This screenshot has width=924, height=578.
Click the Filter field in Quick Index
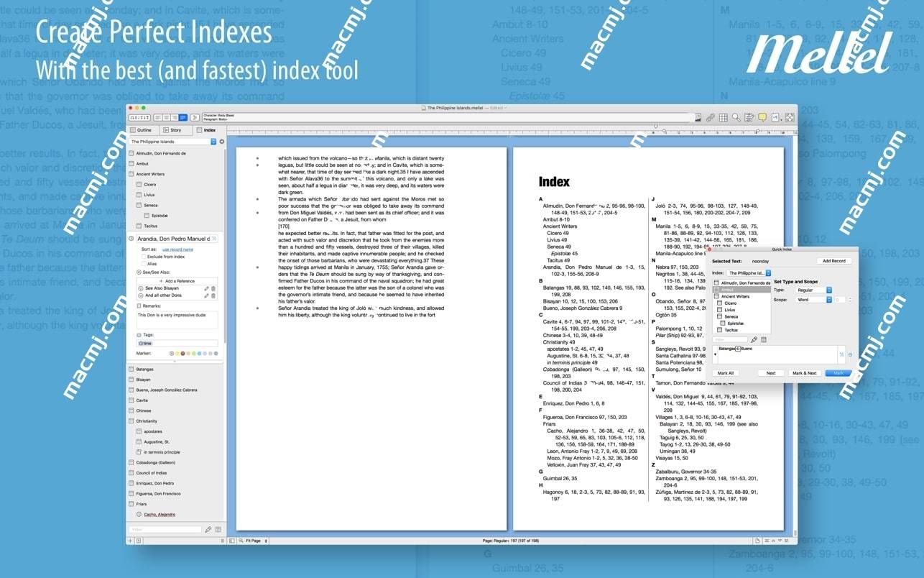(x=730, y=339)
